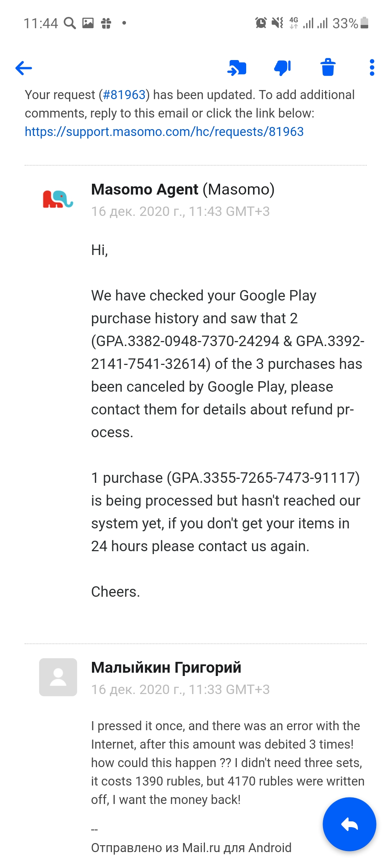Tap the search icon in status bar
The height and width of the screenshot is (868, 391).
coord(70,23)
